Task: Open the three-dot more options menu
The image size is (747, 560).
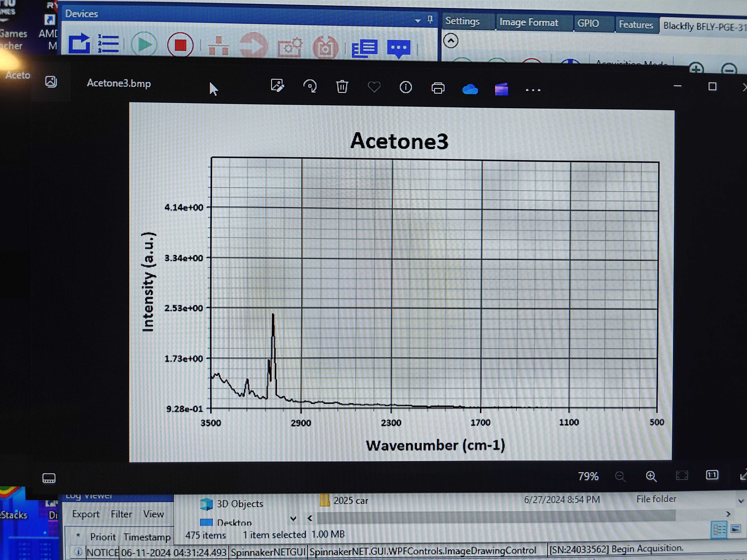Action: (533, 90)
